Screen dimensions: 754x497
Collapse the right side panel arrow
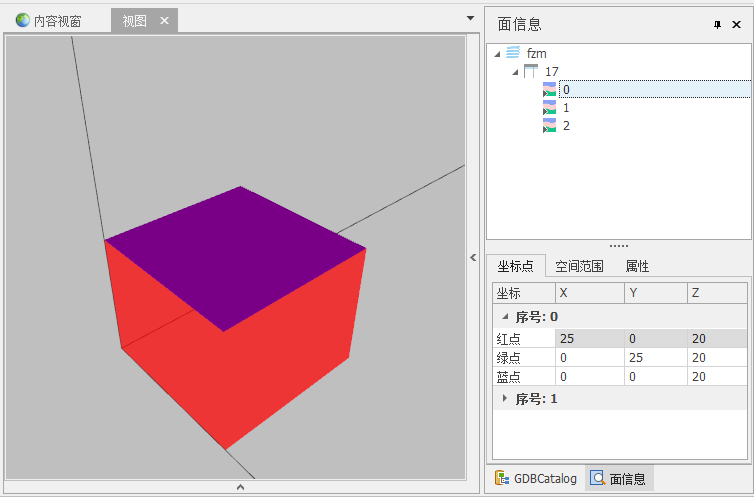coord(473,257)
